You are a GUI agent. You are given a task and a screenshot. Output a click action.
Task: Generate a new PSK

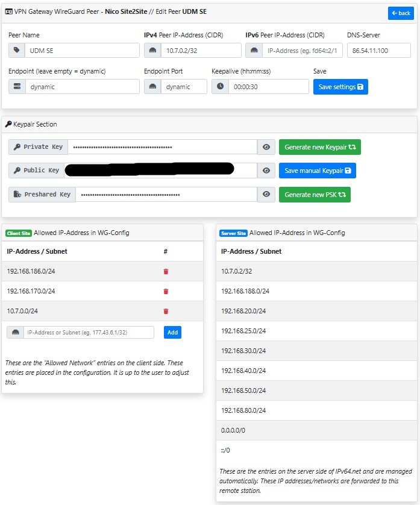pyautogui.click(x=315, y=195)
